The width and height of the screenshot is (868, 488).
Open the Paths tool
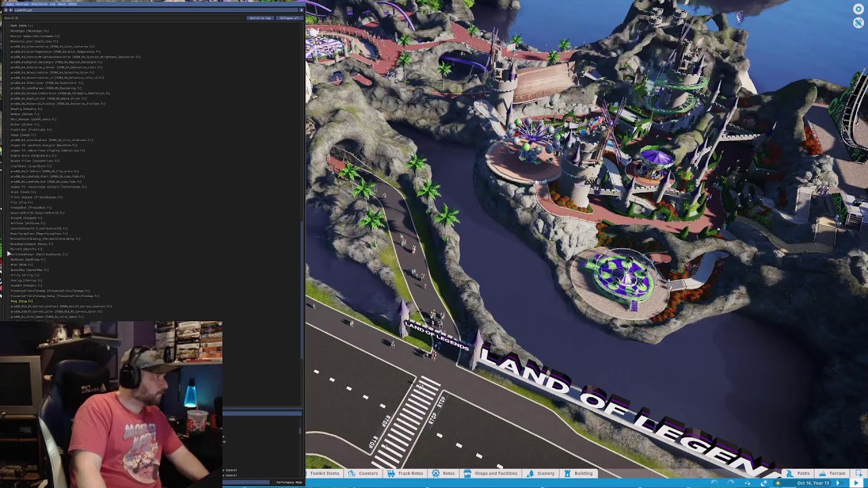[x=797, y=473]
